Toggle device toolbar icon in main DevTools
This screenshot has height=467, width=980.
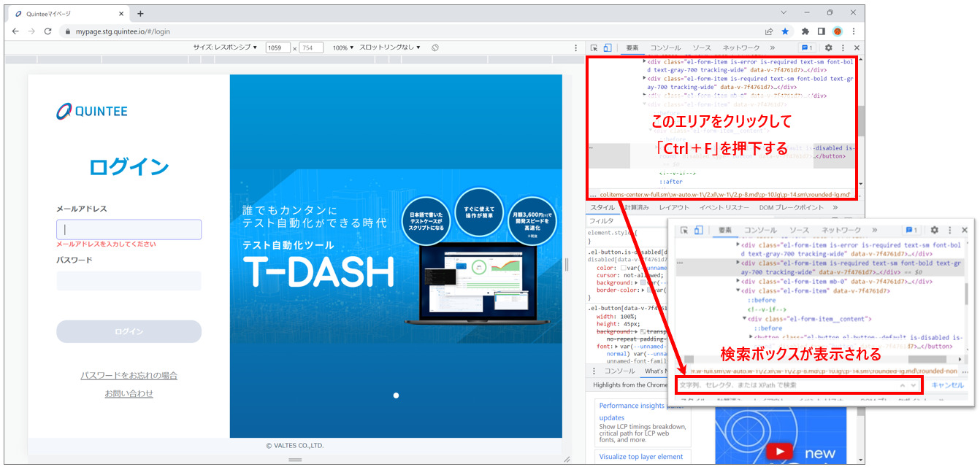tap(608, 48)
